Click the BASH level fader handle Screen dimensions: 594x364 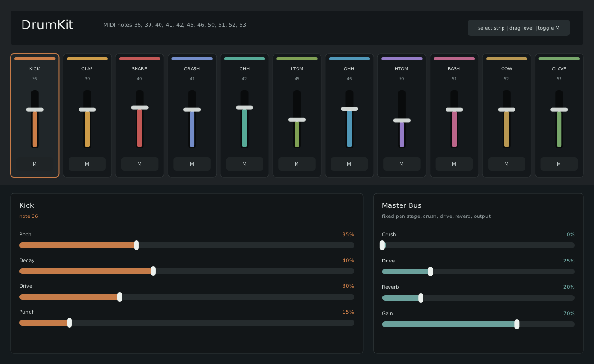click(x=454, y=110)
